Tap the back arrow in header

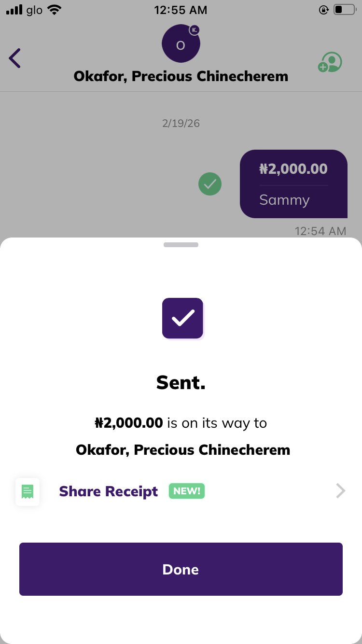[15, 58]
